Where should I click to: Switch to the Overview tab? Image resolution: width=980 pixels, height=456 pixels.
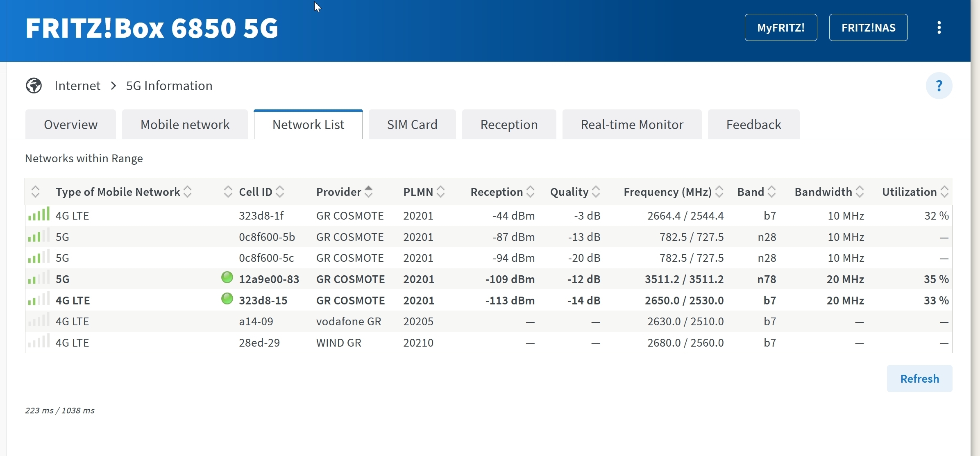[70, 125]
